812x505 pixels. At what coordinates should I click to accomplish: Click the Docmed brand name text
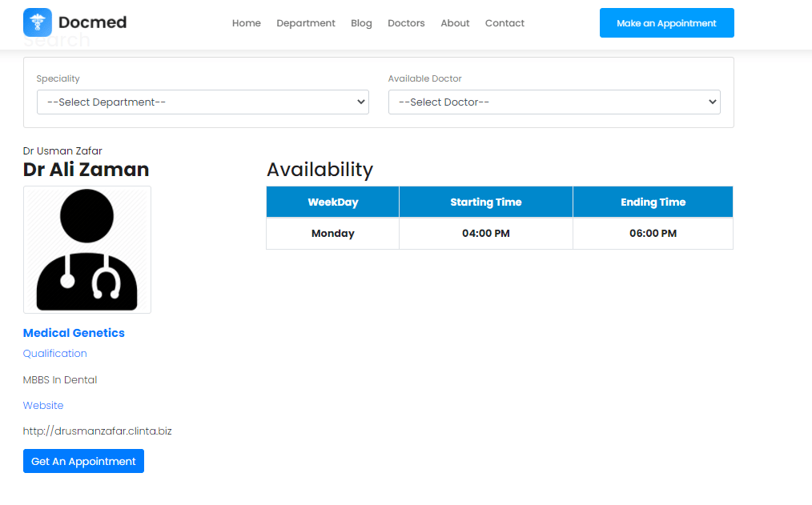pyautogui.click(x=93, y=22)
